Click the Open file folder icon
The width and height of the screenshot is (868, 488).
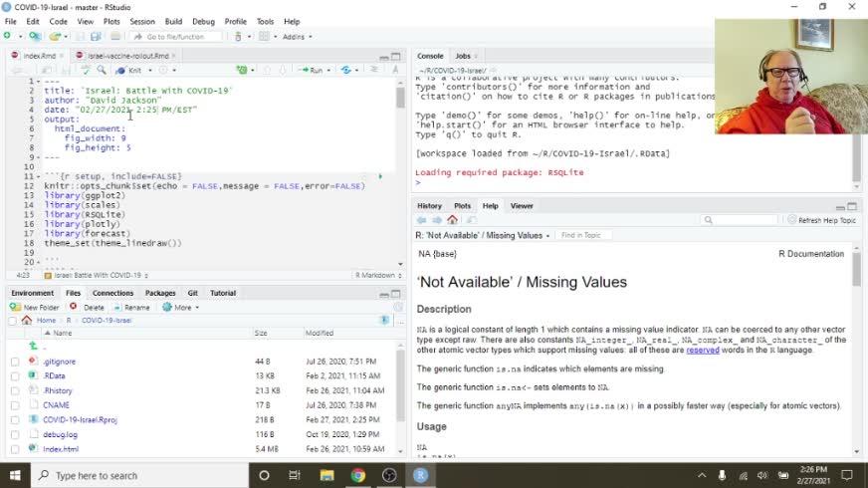pos(54,37)
